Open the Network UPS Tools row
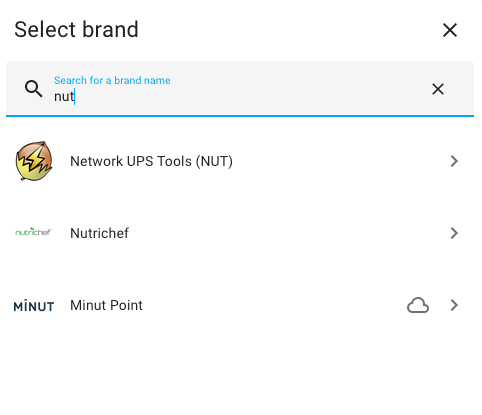The height and width of the screenshot is (415, 482). (240, 161)
